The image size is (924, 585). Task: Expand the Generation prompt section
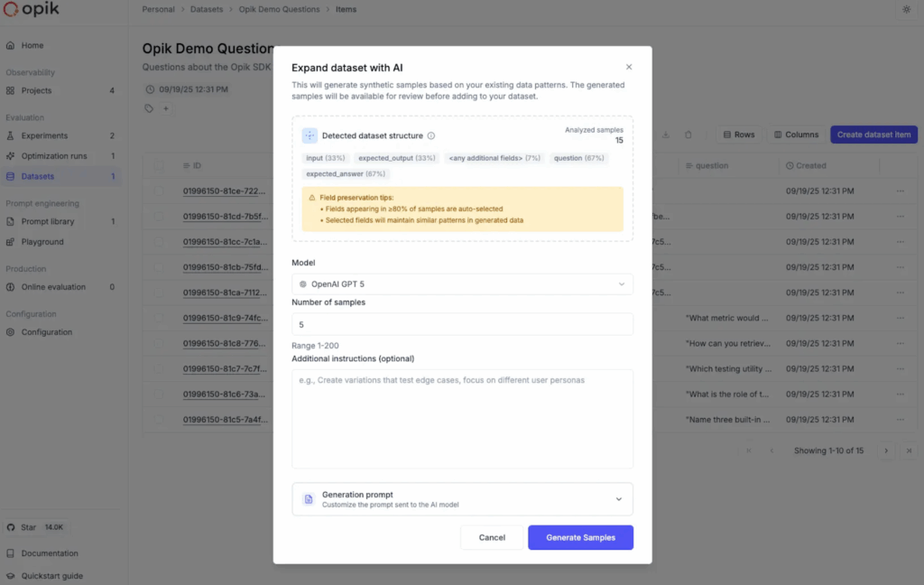pyautogui.click(x=462, y=499)
